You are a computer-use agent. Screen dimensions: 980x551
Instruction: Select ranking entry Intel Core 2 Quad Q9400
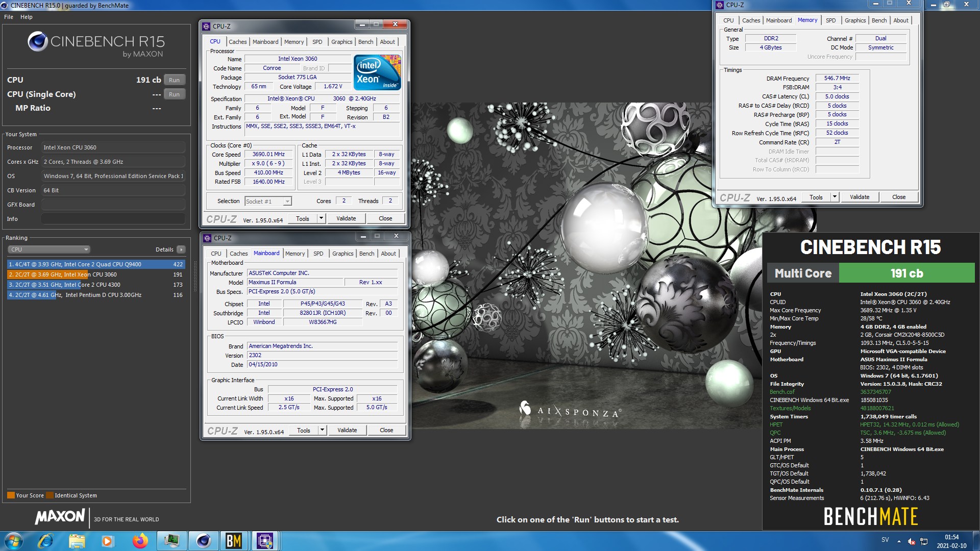(x=96, y=264)
